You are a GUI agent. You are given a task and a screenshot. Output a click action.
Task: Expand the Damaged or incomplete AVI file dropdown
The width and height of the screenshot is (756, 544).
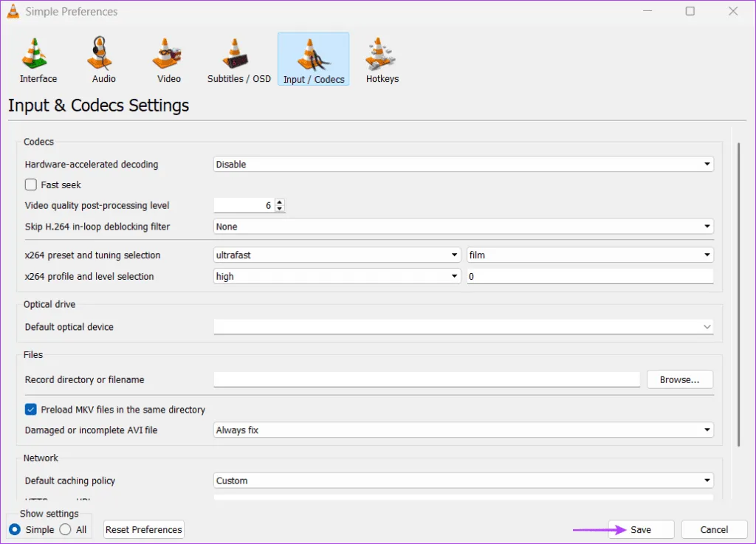[x=463, y=430]
